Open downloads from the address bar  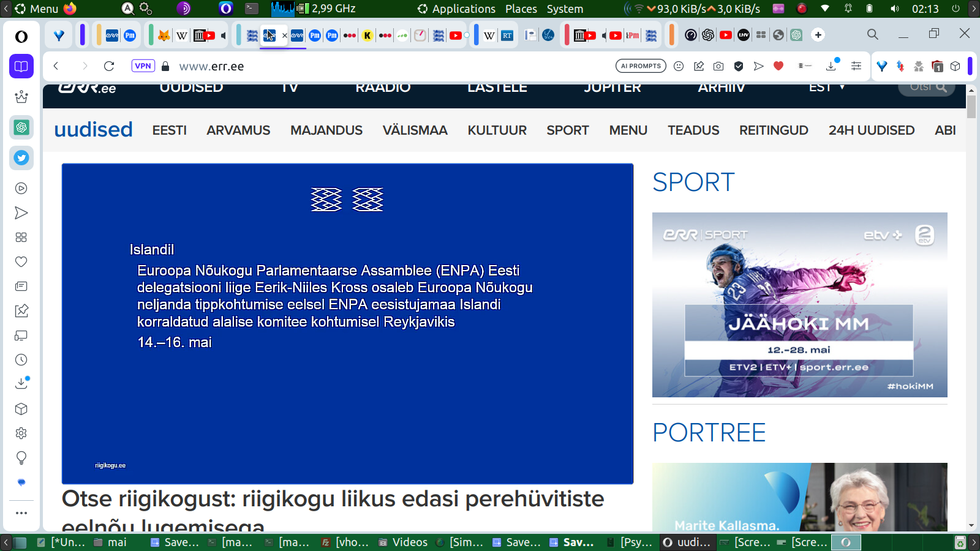point(832,65)
